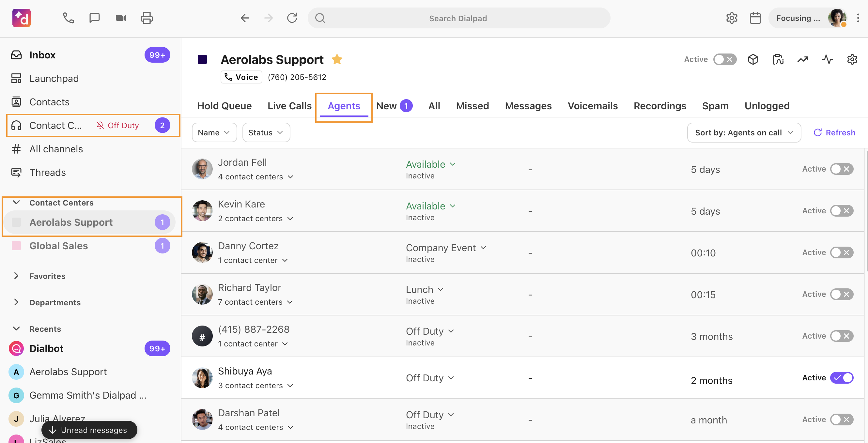Toggle (415) 887-2268 Active switch
This screenshot has height=443, width=868.
[841, 336]
